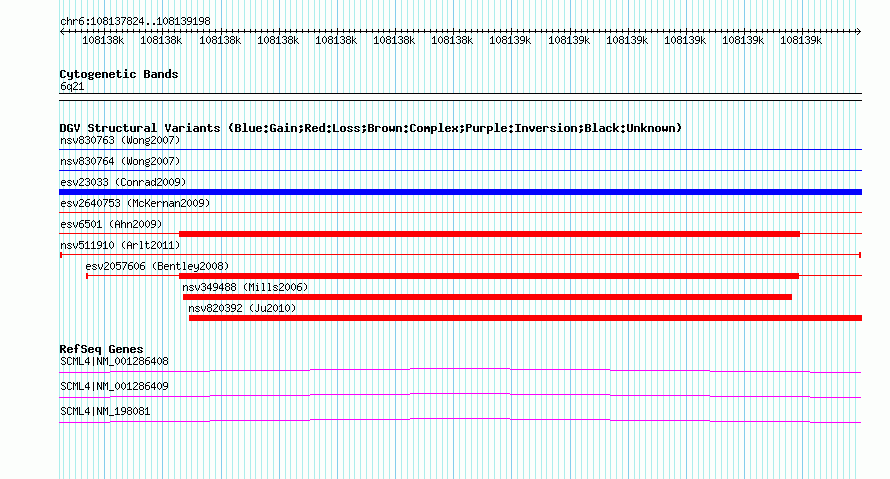890x479 pixels.
Task: Open variant nsv830763 (Wong2007) label
Action: (120, 140)
